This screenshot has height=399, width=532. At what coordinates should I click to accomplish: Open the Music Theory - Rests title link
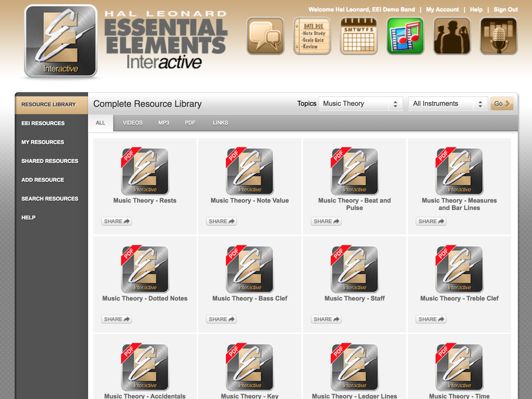145,201
